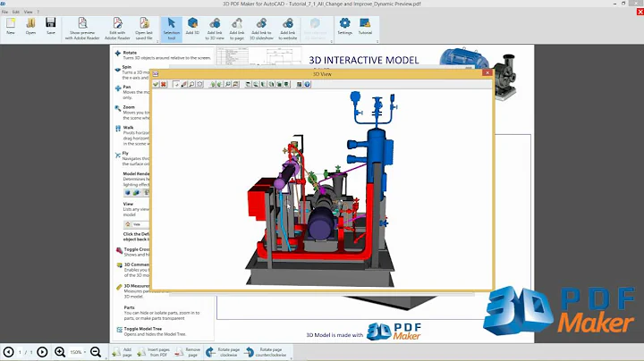
Task: Confirm 3D View with green checkmark
Action: point(156,84)
